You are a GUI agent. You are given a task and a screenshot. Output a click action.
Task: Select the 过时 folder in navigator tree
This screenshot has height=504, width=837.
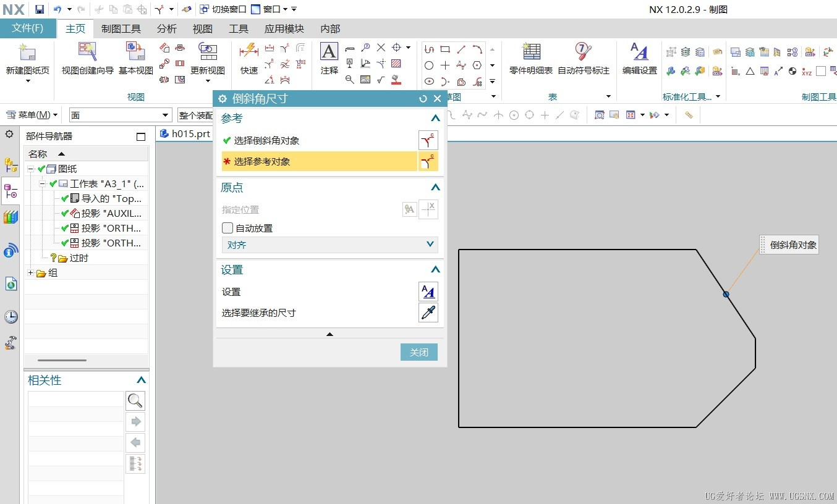click(79, 258)
